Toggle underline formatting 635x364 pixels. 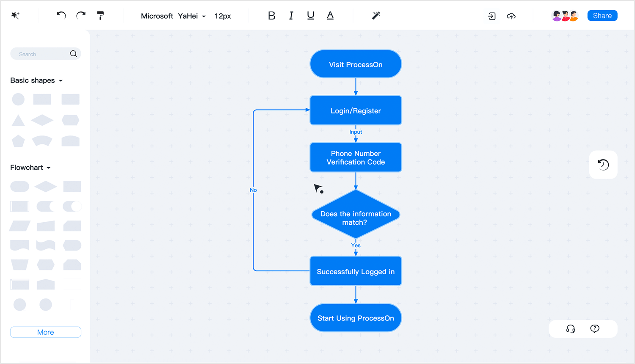[x=311, y=16]
